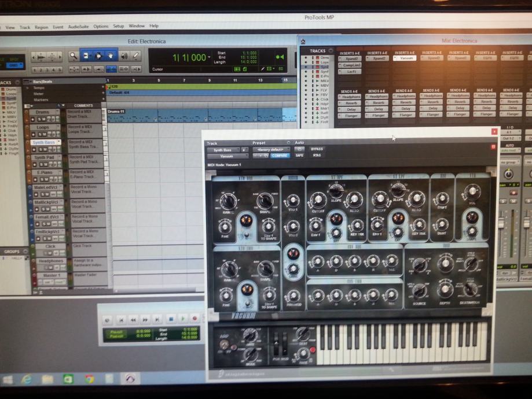This screenshot has width=532, height=399.
Task: Click the main counter 1|1|000 display
Action: [x=189, y=58]
